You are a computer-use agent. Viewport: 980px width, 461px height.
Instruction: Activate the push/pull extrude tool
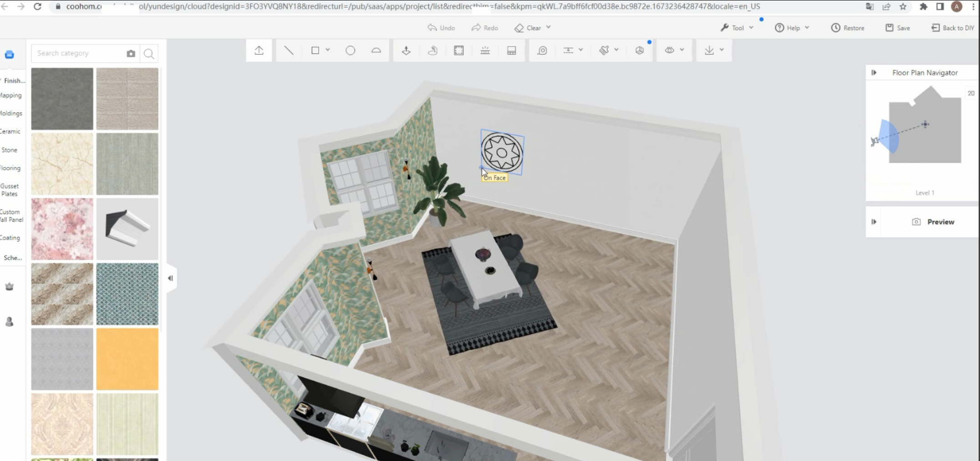[406, 51]
